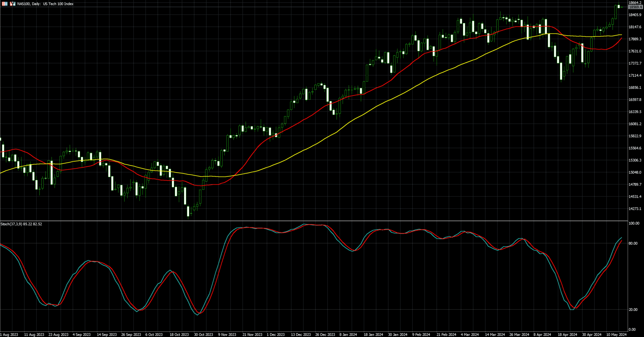The height and width of the screenshot is (337, 644).
Task: Click the NAS100 Daily chart title
Action: tap(45, 4)
